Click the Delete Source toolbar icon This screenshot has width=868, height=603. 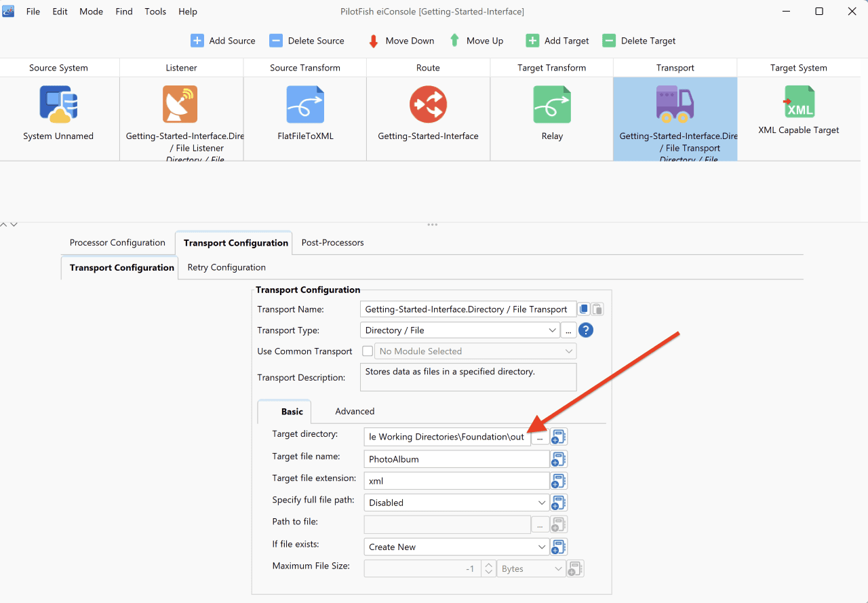(276, 41)
